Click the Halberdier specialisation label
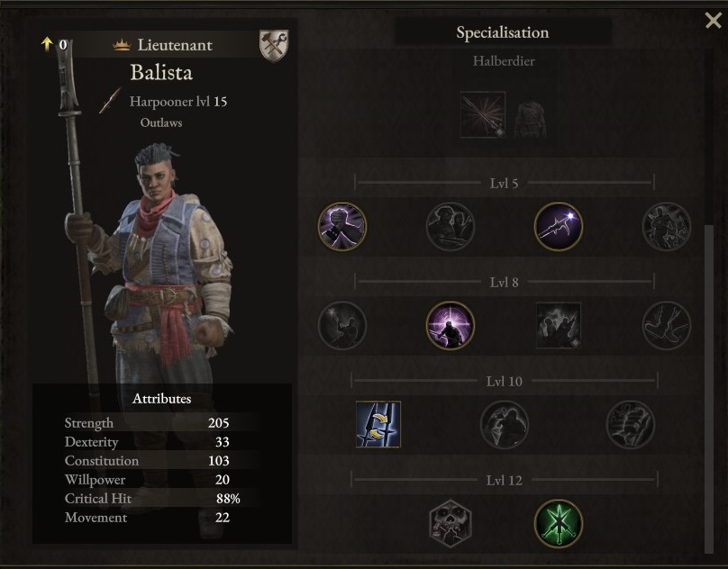 tap(504, 61)
